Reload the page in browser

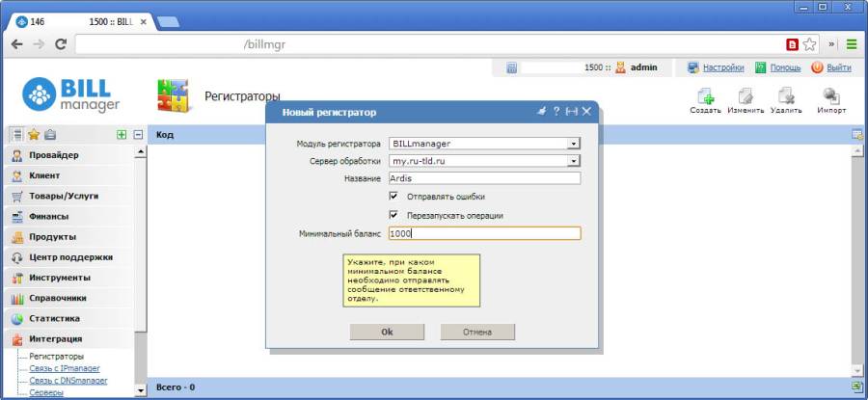[x=61, y=44]
